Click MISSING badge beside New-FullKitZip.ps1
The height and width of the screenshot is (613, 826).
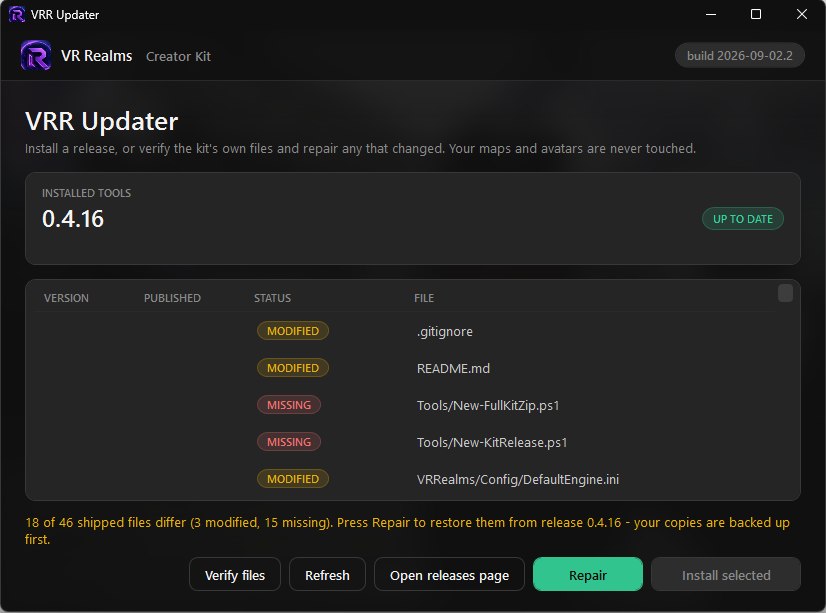click(289, 404)
